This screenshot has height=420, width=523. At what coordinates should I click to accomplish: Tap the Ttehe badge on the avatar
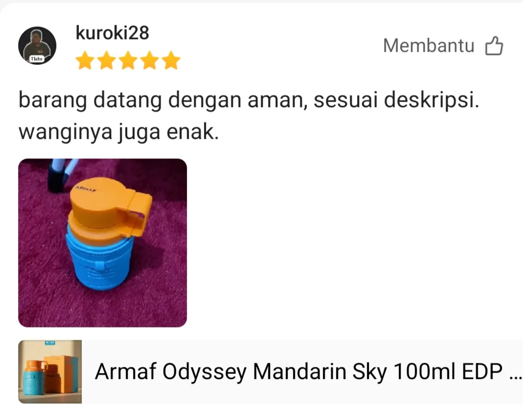tap(37, 59)
